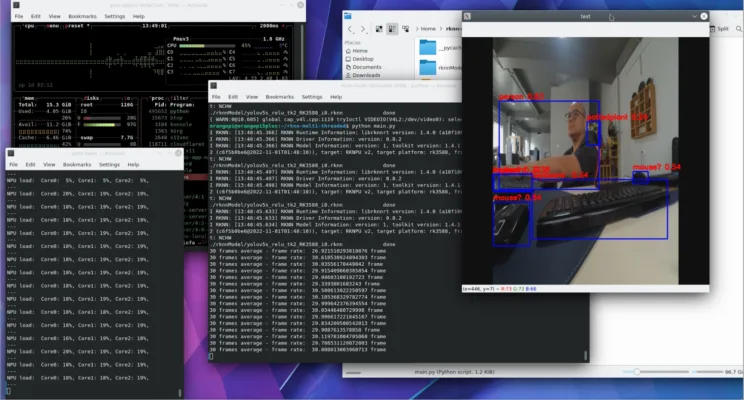Open View menu in the python main.py Konsole
This screenshot has width=744, height=400.
tap(252, 97)
